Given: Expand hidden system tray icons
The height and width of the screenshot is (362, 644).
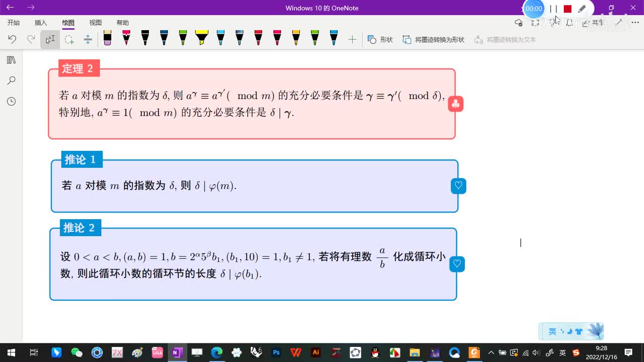Looking at the screenshot, I should point(492,352).
